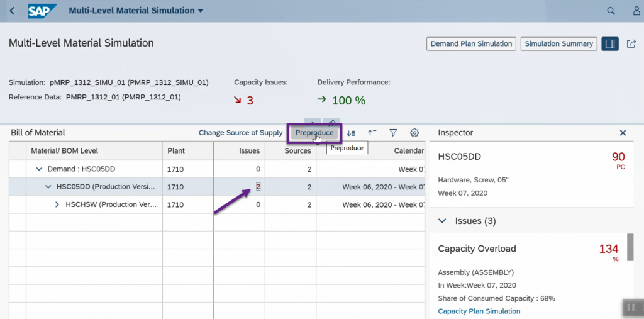Click Capacity Issues value 3

tap(250, 100)
